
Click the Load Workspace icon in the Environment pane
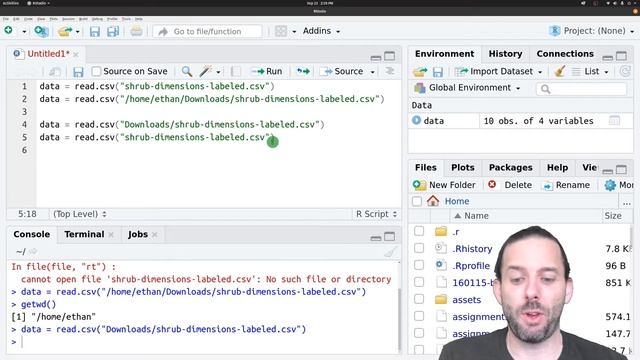click(x=420, y=72)
